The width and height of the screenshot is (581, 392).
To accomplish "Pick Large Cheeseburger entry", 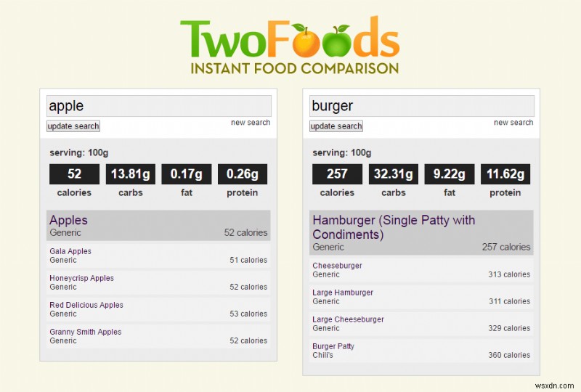I will (x=421, y=324).
